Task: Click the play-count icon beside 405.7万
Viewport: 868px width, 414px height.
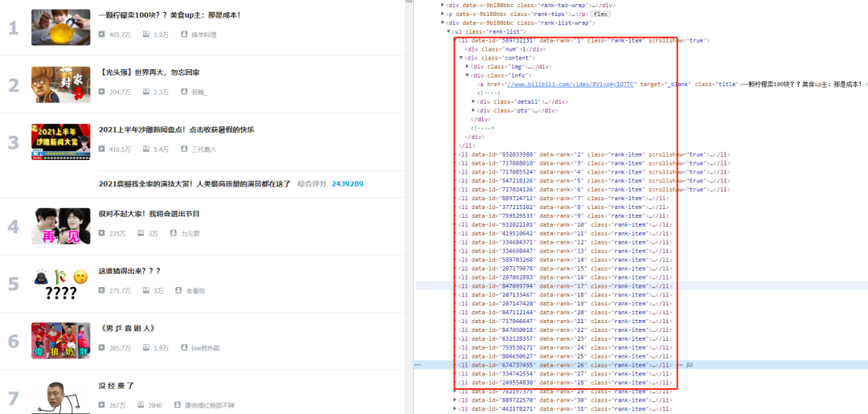Action: (102, 35)
